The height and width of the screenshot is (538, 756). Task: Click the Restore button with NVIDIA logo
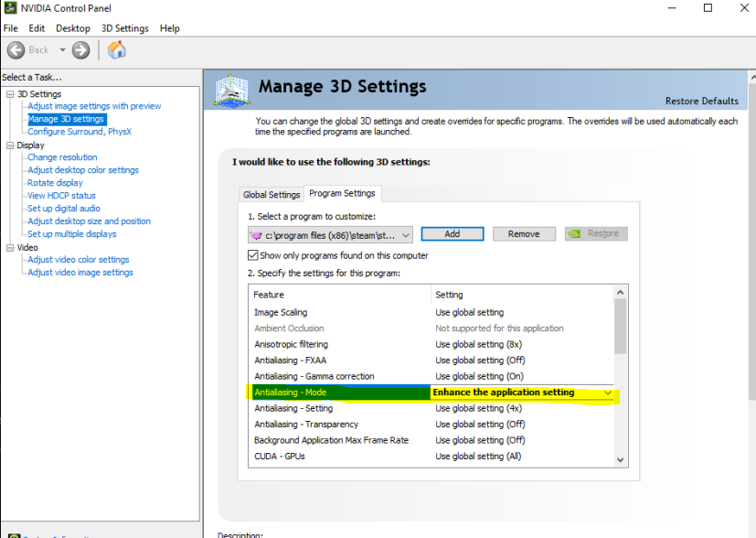tap(596, 234)
